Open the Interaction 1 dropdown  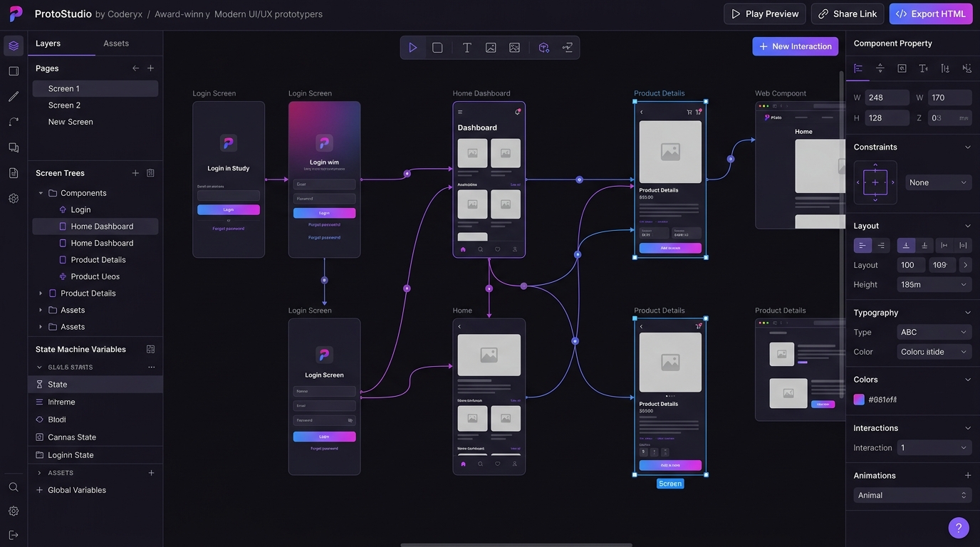(934, 448)
